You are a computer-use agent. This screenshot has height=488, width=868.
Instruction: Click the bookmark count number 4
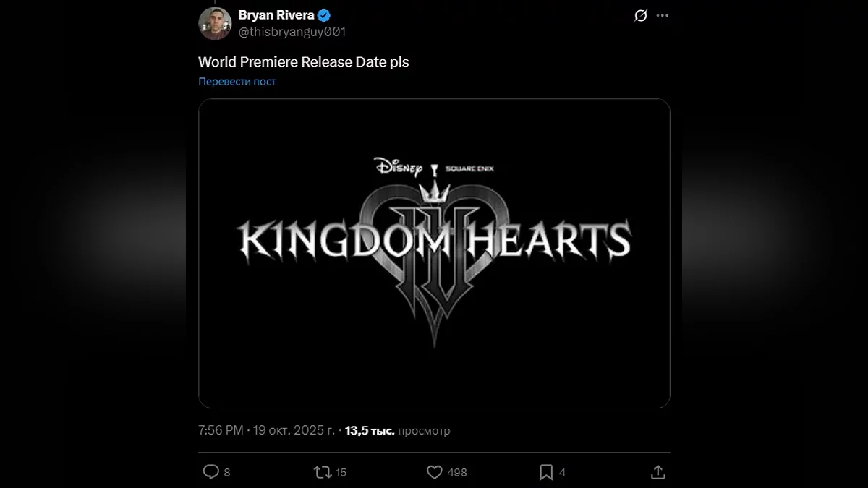pyautogui.click(x=562, y=473)
